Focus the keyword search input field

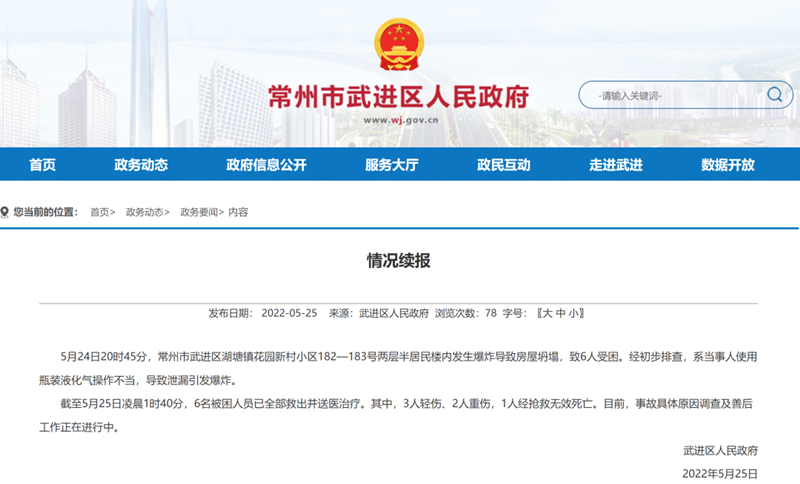click(670, 96)
